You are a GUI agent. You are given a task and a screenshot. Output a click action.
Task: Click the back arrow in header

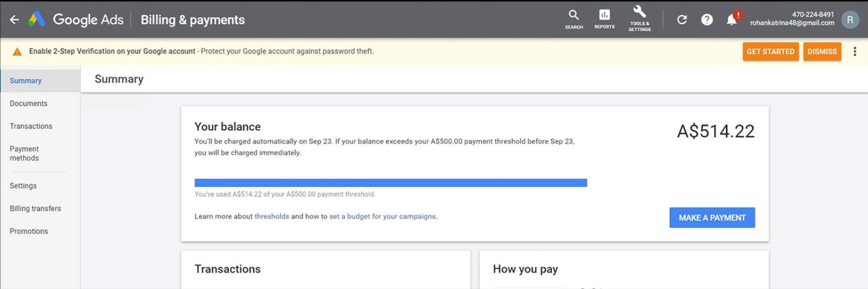14,20
